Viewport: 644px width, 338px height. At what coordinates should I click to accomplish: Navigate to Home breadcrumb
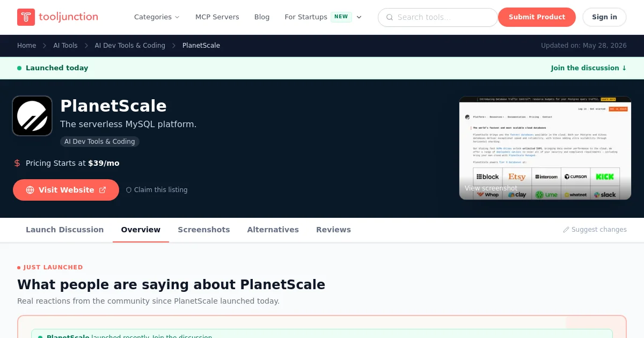tap(26, 46)
